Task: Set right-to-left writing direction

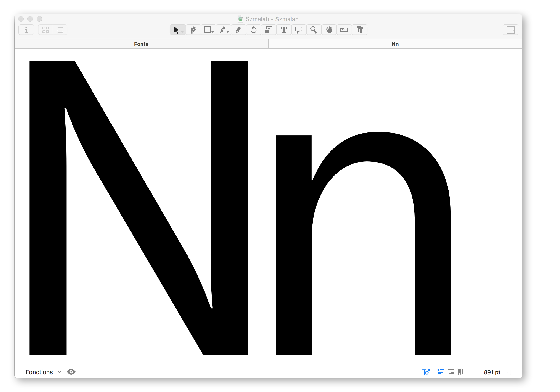Action: click(x=451, y=372)
